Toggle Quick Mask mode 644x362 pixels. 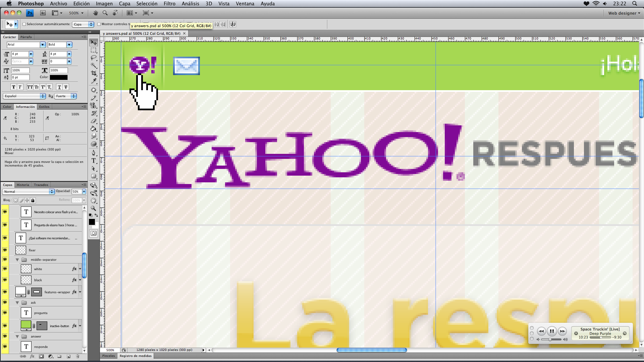pyautogui.click(x=94, y=233)
